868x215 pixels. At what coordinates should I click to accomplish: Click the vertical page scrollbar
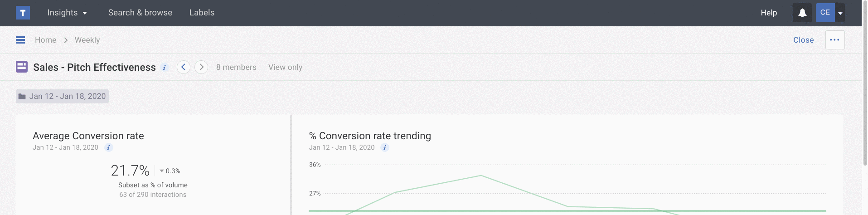click(x=864, y=91)
